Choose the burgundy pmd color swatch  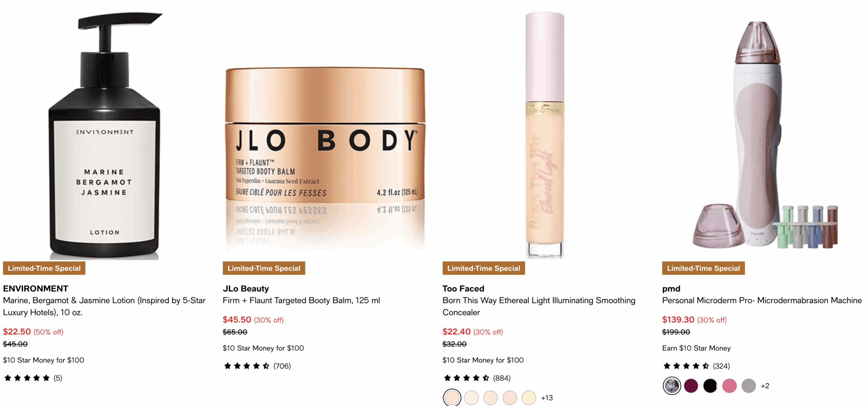tap(691, 386)
